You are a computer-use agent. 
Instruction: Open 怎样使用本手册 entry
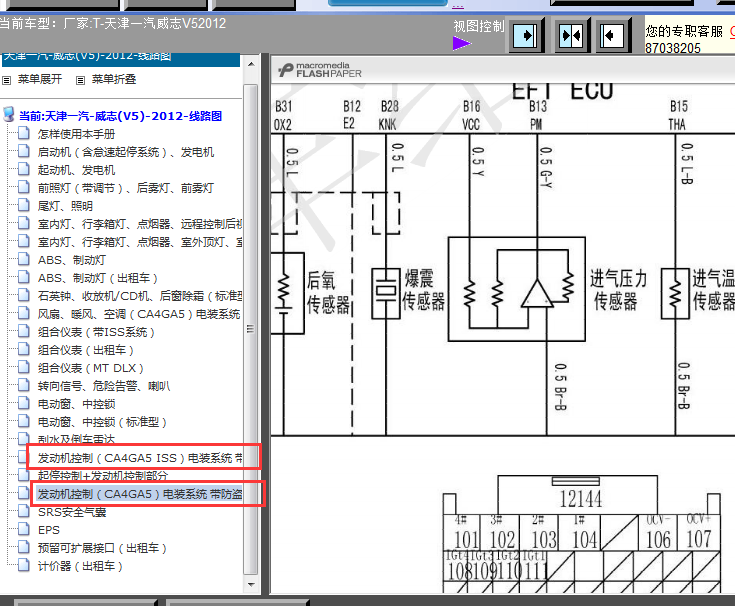point(76,134)
